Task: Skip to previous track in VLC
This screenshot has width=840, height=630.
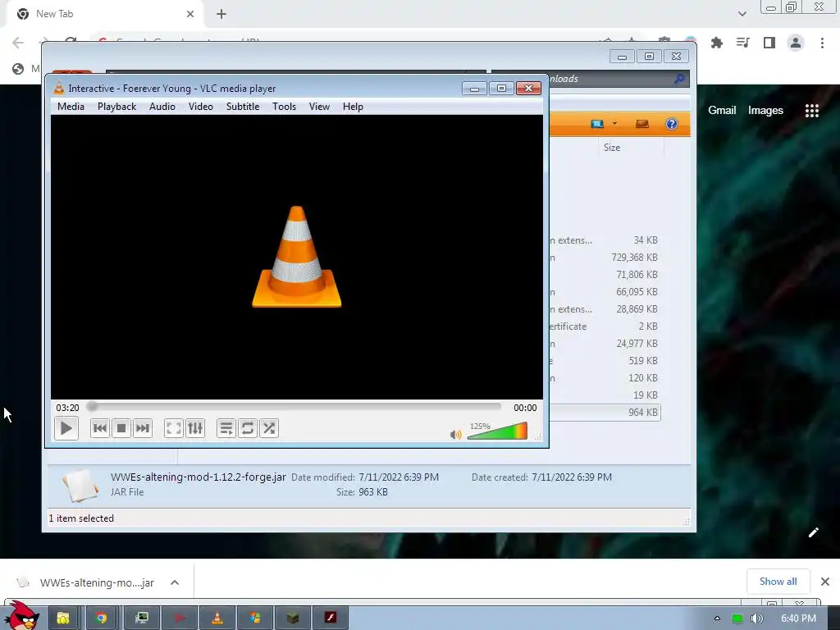Action: coord(99,428)
